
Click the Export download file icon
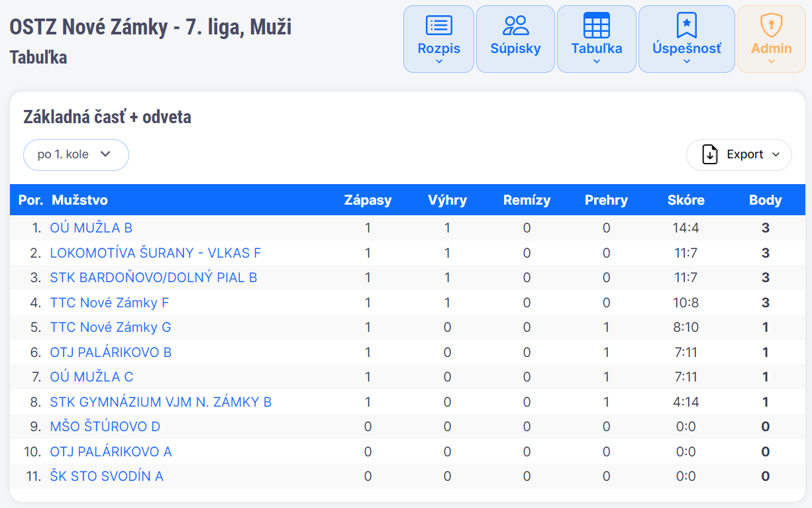tap(710, 154)
